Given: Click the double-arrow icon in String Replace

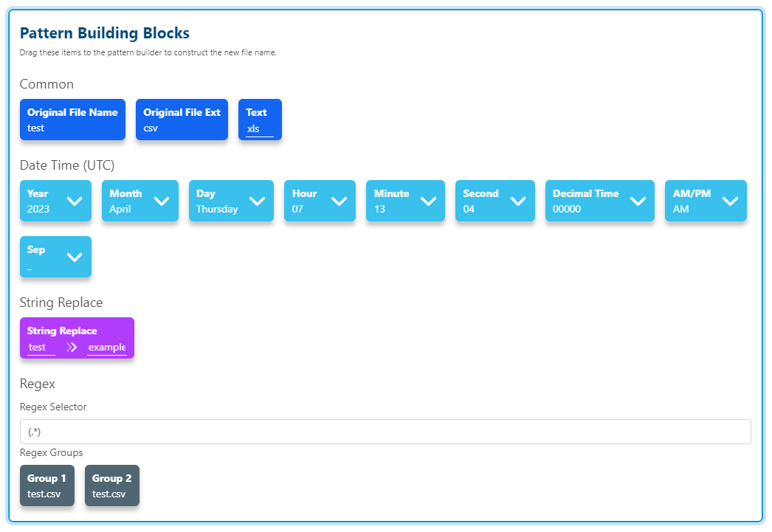Looking at the screenshot, I should [72, 348].
